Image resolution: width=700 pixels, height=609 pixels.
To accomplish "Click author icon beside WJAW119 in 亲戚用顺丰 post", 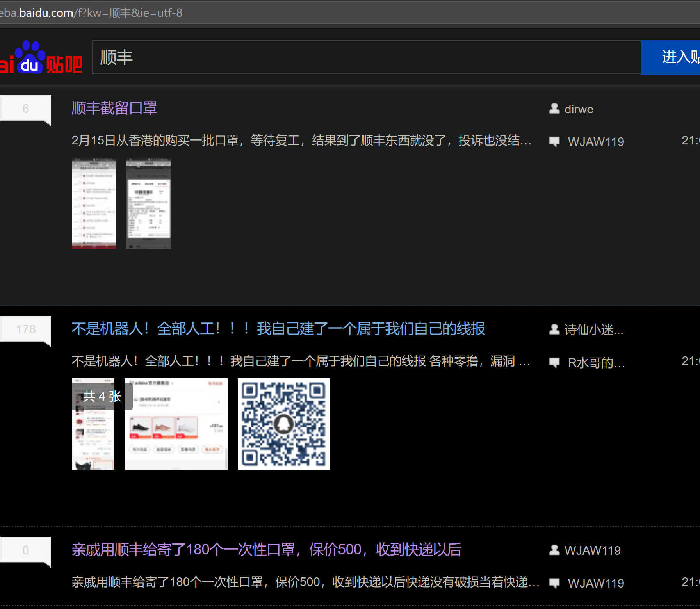I will point(554,550).
